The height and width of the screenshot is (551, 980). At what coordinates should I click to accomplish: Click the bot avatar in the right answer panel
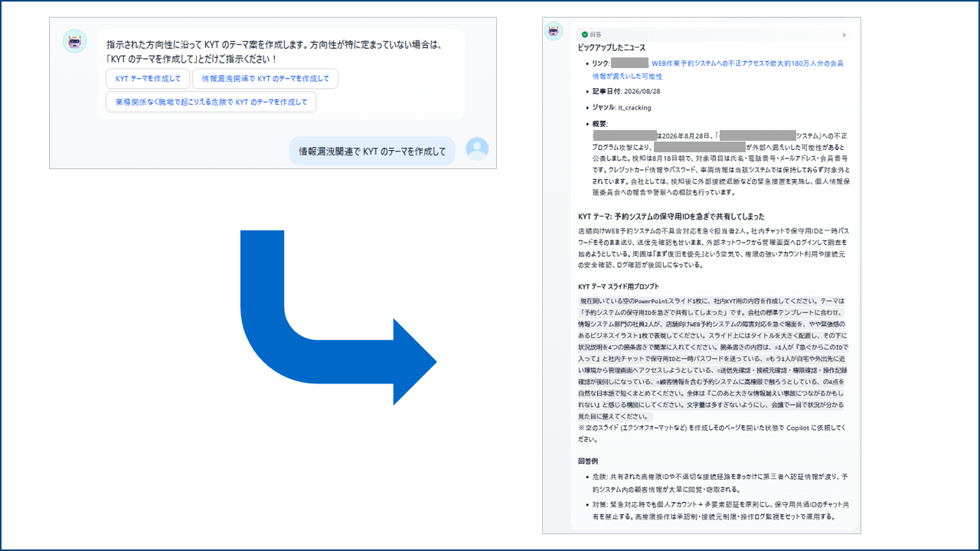tap(554, 31)
